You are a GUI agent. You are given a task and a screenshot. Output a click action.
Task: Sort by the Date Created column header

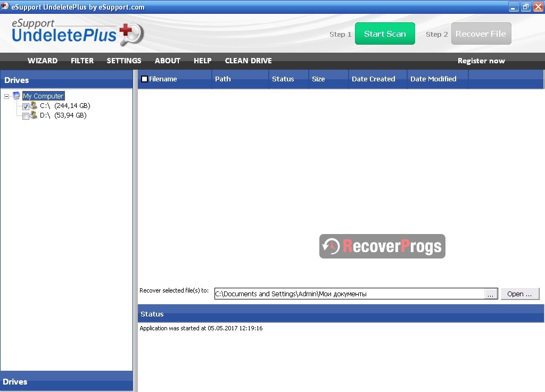pos(377,79)
